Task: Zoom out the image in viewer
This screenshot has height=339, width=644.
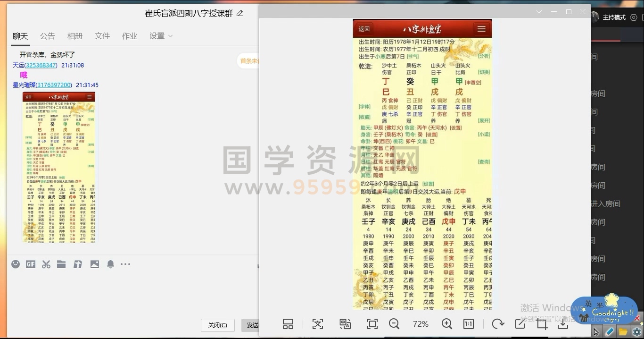Action: [x=394, y=324]
